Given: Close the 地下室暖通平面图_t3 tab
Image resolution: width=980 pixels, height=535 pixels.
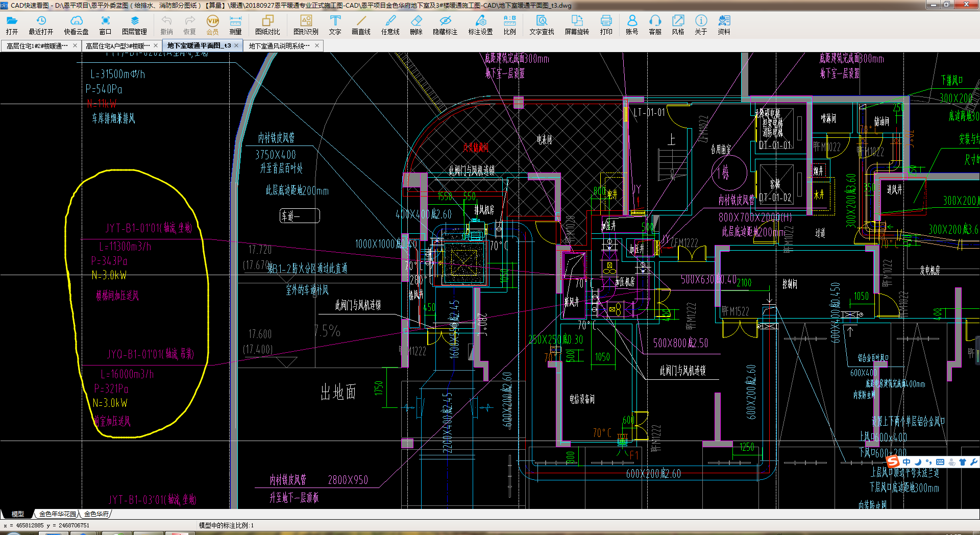Looking at the screenshot, I should [237, 45].
